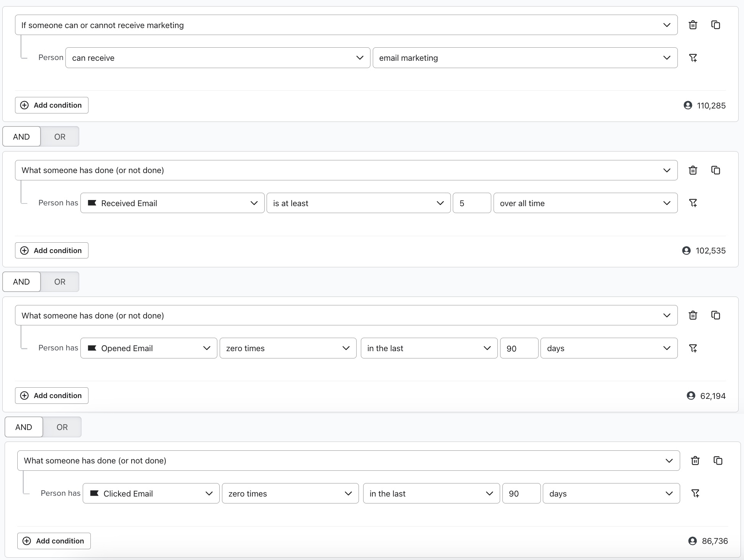Duplicate the 'can receive marketing' condition block

coord(716,25)
